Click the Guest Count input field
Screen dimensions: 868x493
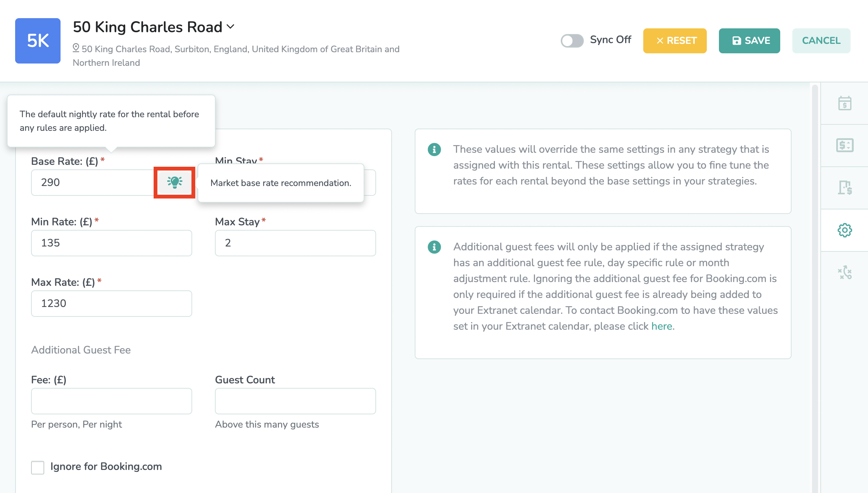tap(296, 401)
